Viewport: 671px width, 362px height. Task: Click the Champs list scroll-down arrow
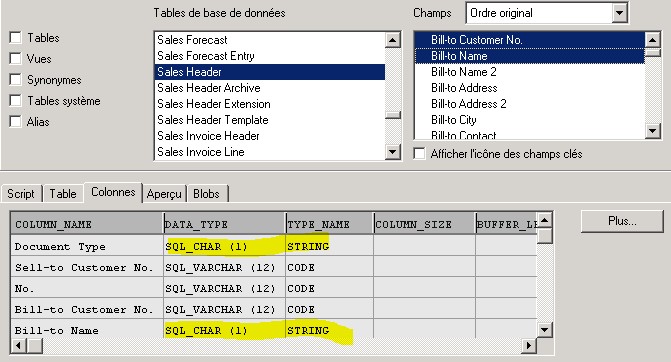[652, 131]
